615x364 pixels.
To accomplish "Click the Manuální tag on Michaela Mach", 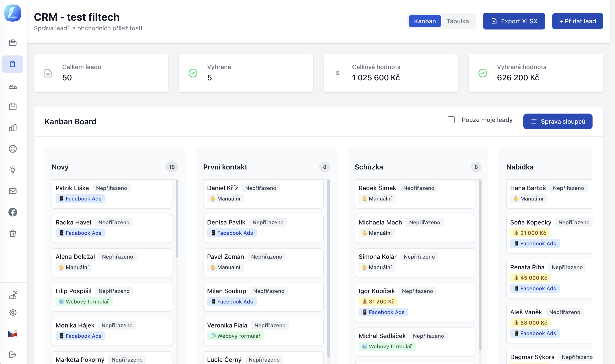I will click(x=377, y=233).
